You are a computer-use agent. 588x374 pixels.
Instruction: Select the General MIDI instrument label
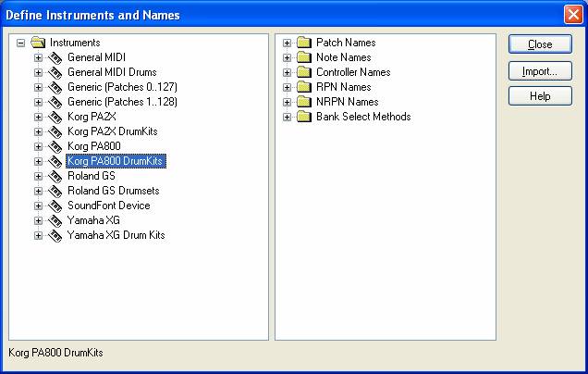[96, 57]
